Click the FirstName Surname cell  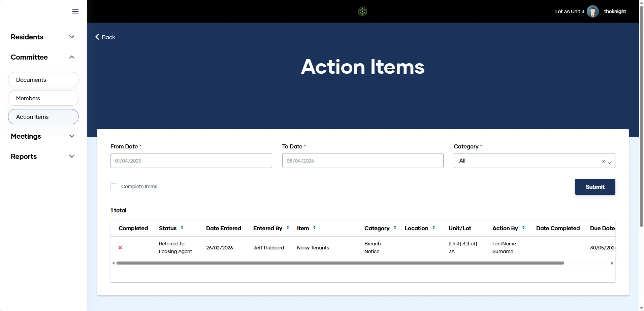click(x=504, y=247)
